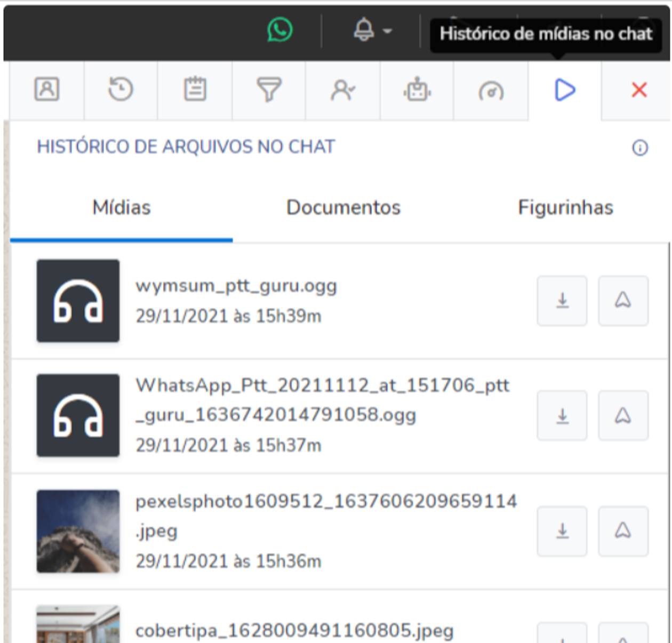Switch to the Mídias tab

pyautogui.click(x=122, y=207)
